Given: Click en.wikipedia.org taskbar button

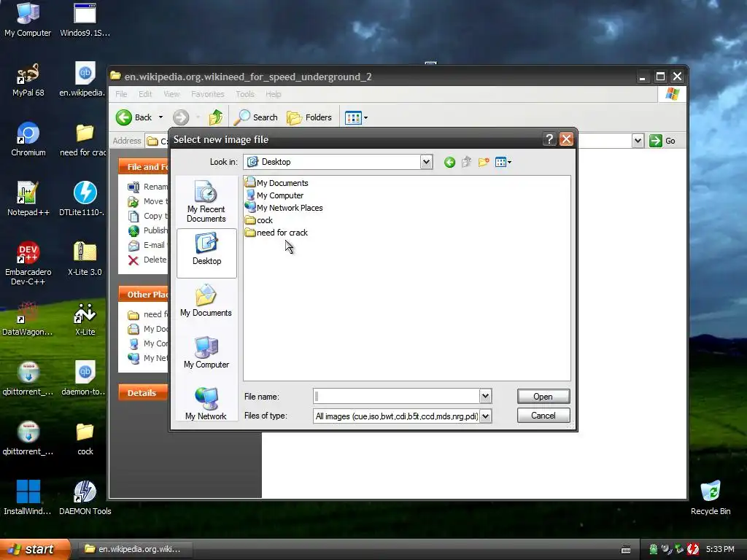Looking at the screenshot, I should pyautogui.click(x=134, y=549).
